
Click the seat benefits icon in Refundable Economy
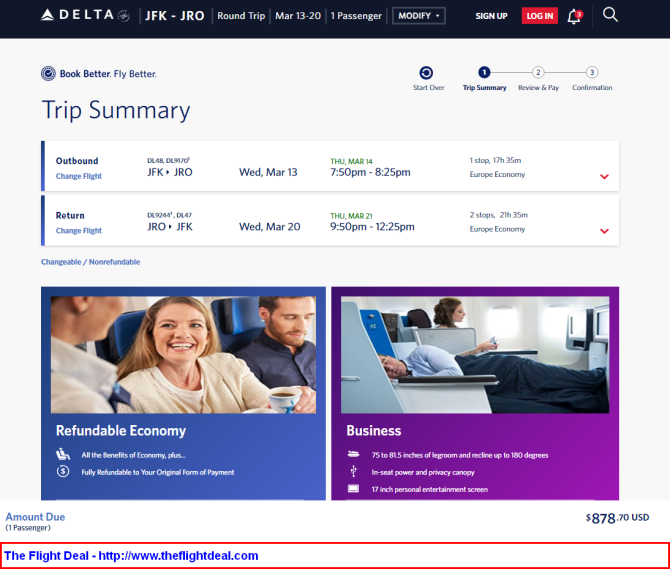pos(62,454)
